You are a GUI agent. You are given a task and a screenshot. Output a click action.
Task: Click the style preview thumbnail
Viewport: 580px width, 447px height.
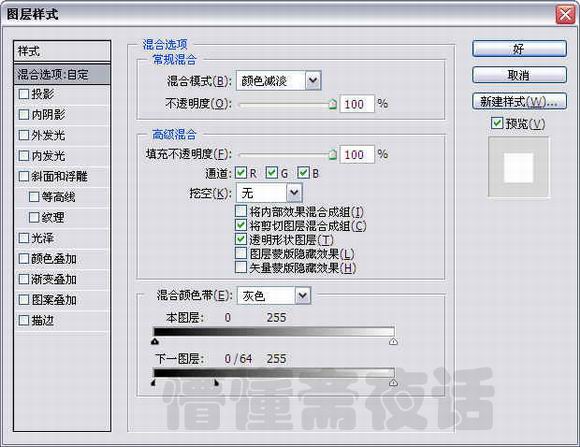(x=519, y=167)
